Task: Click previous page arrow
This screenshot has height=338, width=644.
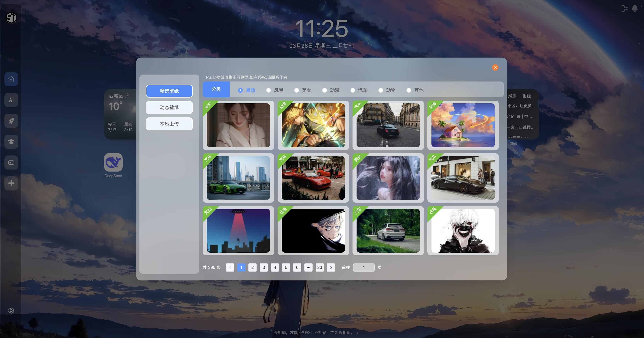Action: click(230, 268)
